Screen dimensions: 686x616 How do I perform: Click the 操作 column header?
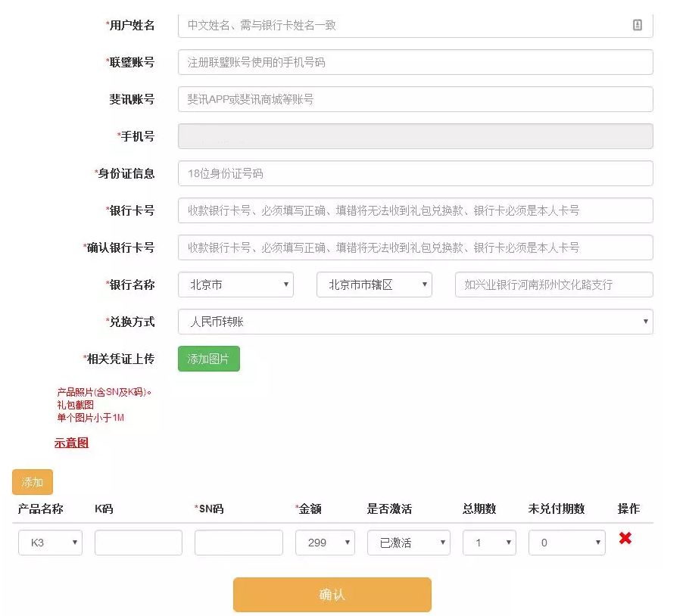pos(628,509)
